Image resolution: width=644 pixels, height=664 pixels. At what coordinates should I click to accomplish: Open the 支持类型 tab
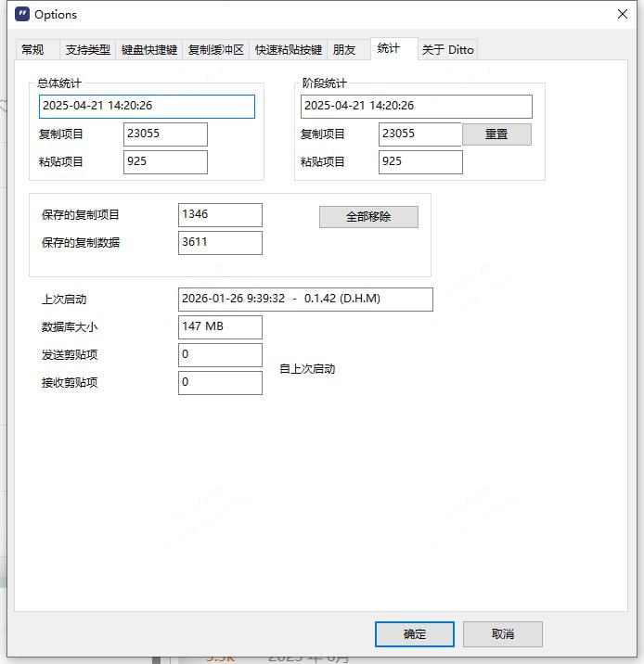(x=88, y=49)
